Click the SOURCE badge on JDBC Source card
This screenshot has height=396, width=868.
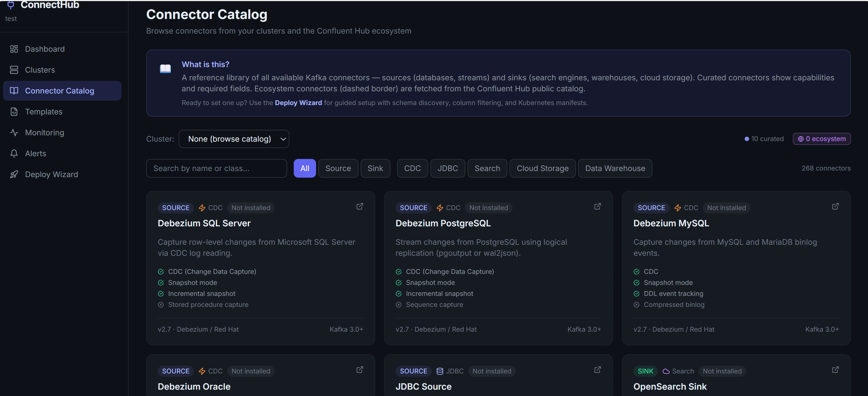[x=413, y=371]
